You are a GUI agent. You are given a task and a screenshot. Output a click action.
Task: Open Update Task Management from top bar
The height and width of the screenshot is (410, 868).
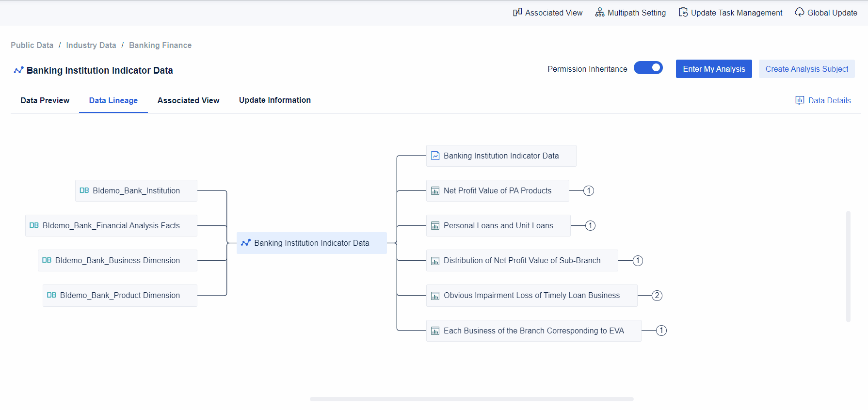point(731,13)
